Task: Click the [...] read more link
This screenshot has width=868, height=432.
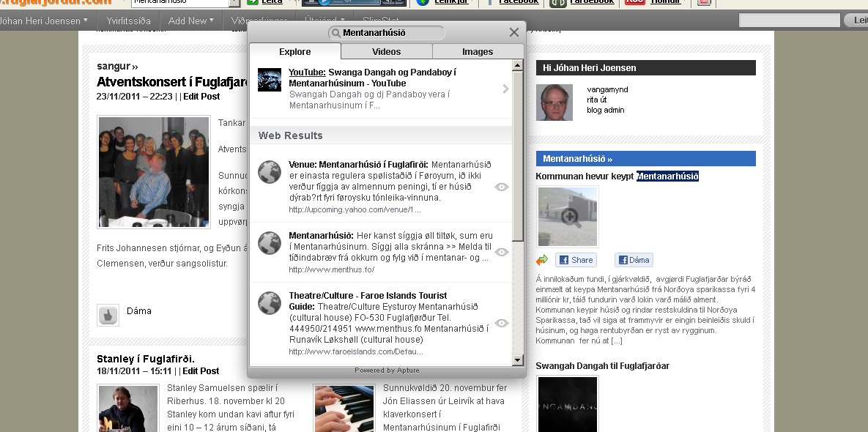Action: [x=616, y=340]
